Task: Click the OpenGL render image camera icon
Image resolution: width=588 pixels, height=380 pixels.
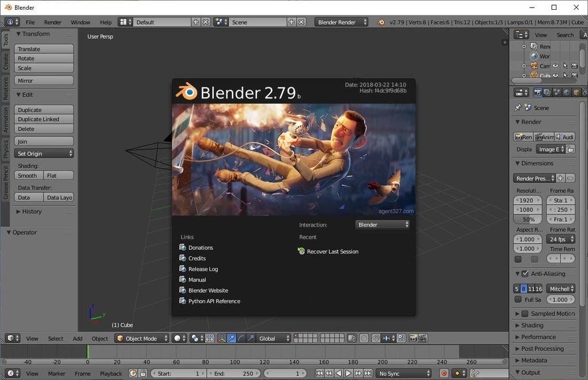Action: [x=413, y=338]
